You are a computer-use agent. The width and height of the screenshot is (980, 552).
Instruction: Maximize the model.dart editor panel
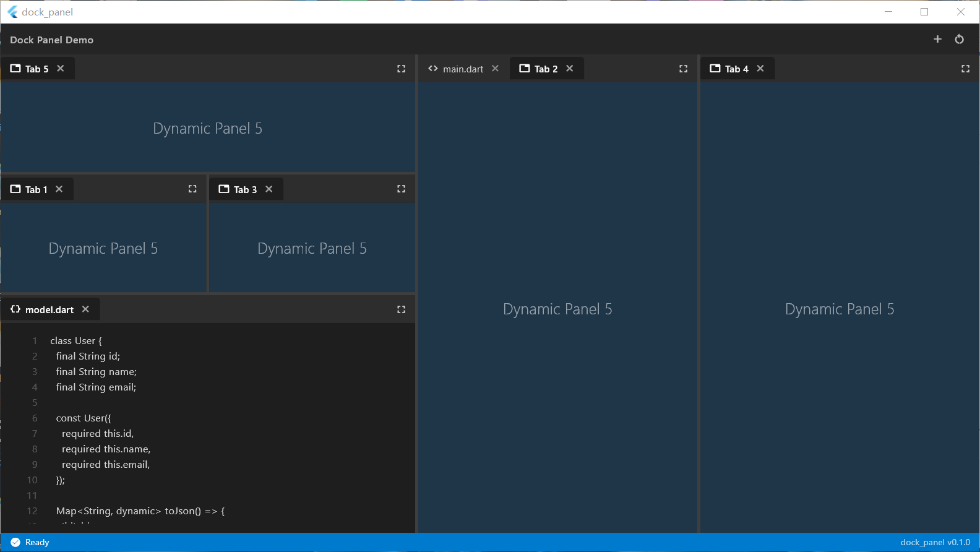tap(401, 309)
